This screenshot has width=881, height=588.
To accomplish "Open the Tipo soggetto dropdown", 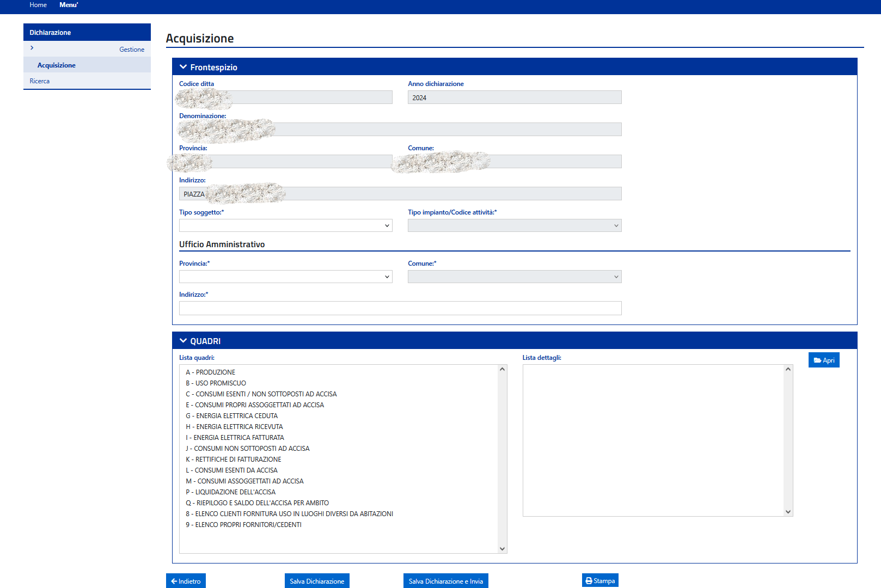I will pyautogui.click(x=285, y=225).
